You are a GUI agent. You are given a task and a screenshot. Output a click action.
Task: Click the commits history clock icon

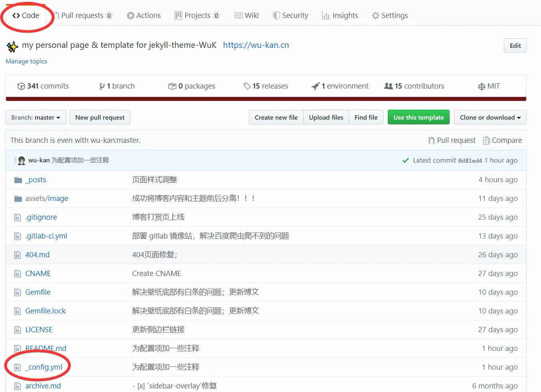(x=21, y=86)
